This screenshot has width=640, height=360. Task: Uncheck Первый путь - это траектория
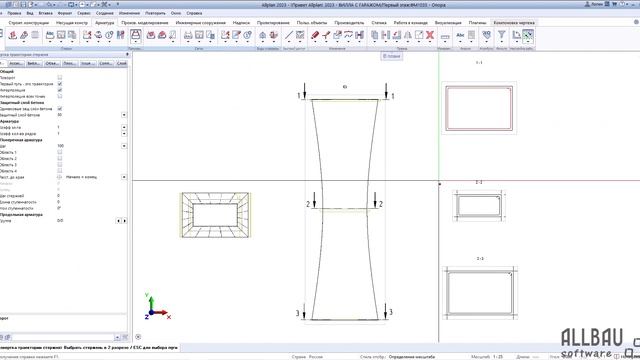point(60,84)
